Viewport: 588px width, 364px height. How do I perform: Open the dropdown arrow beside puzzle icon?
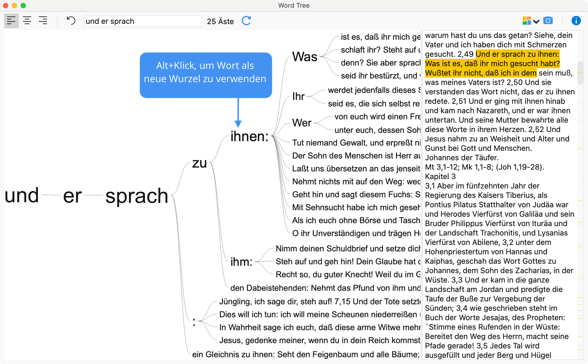pos(536,21)
